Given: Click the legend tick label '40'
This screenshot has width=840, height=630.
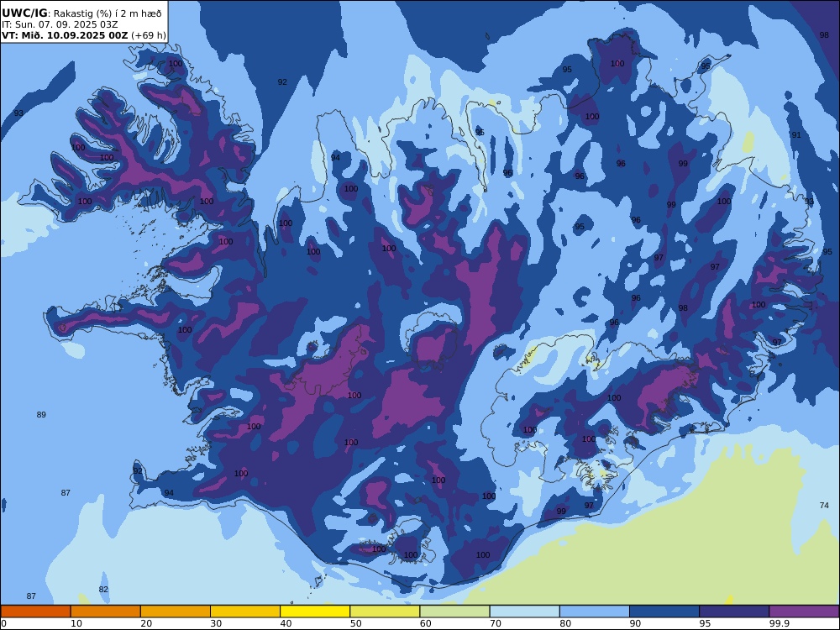Looking at the screenshot, I should click(286, 623).
